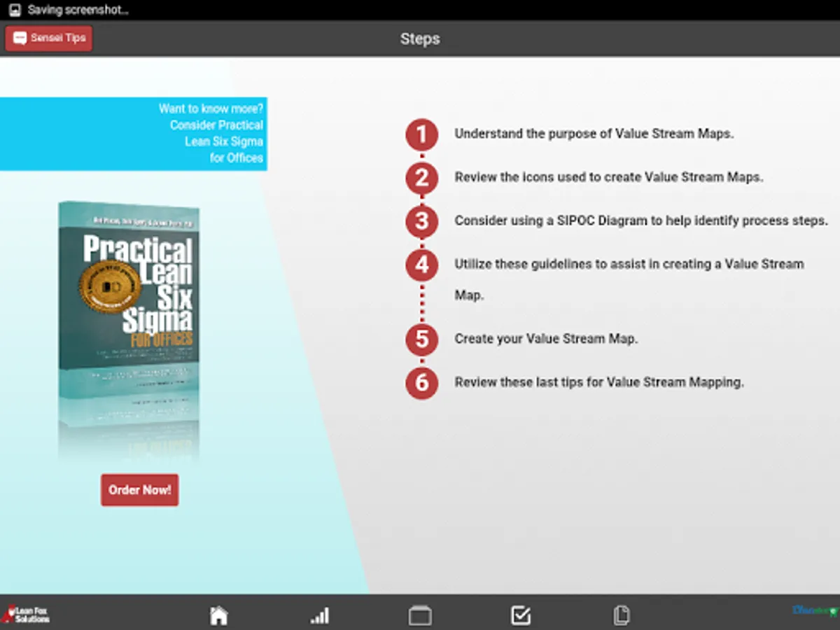Open 'Review these last tips' step
Screen dimensions: 840x630
(599, 382)
